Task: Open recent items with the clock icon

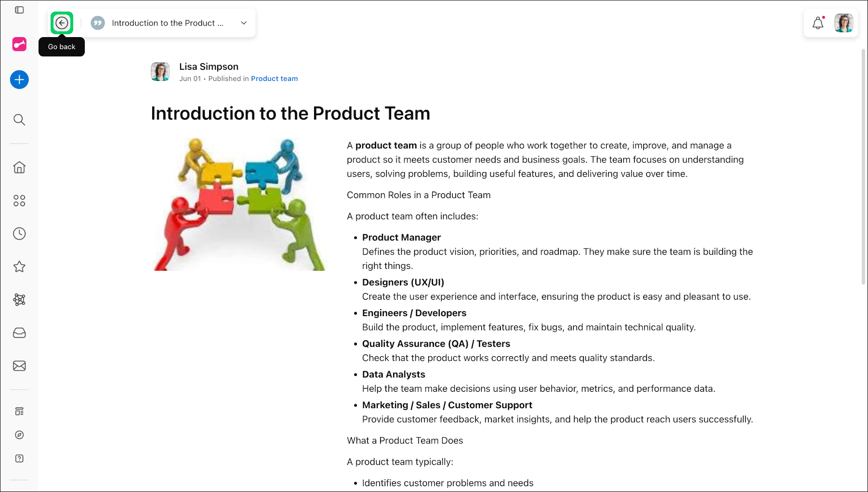Action: 19,234
